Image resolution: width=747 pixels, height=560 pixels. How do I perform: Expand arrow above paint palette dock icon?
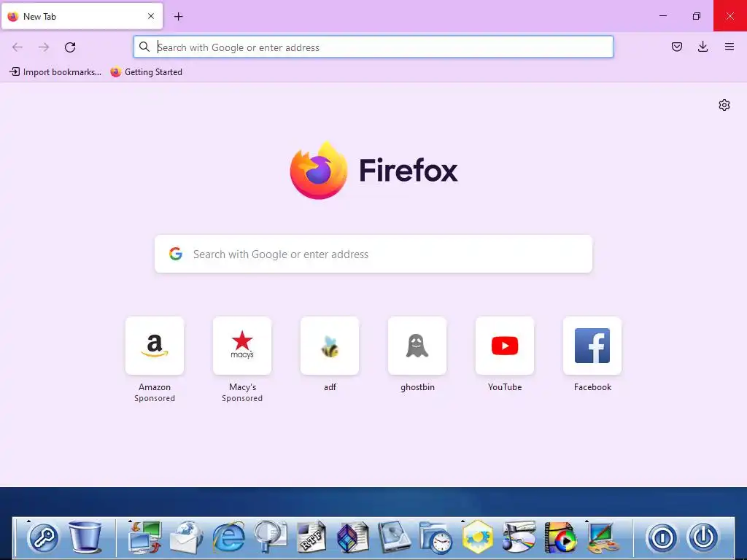click(x=587, y=521)
